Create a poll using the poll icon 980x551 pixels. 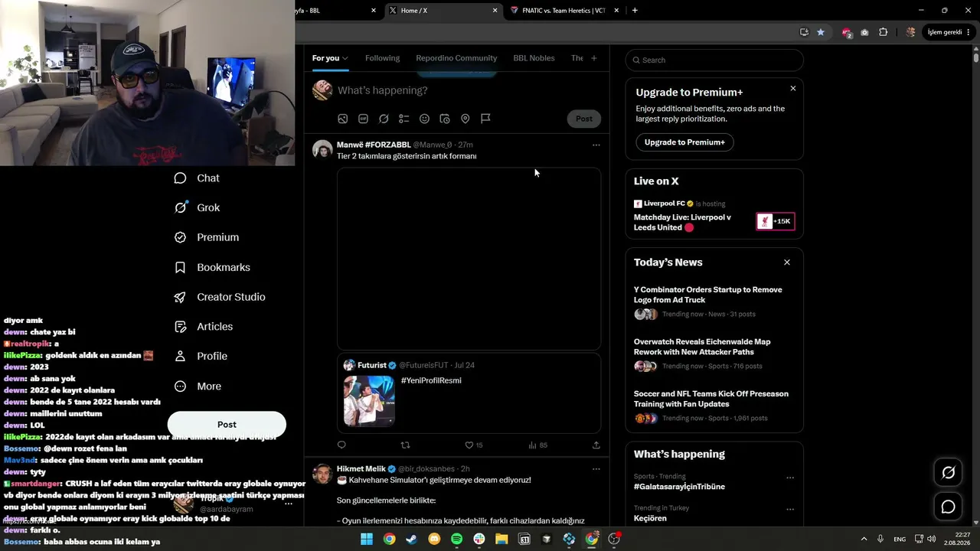point(404,119)
